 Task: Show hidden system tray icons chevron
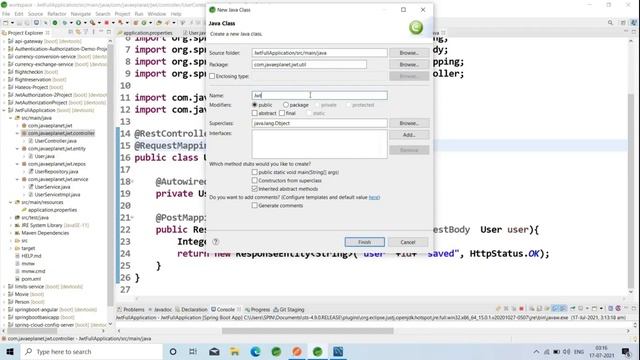(x=536, y=351)
